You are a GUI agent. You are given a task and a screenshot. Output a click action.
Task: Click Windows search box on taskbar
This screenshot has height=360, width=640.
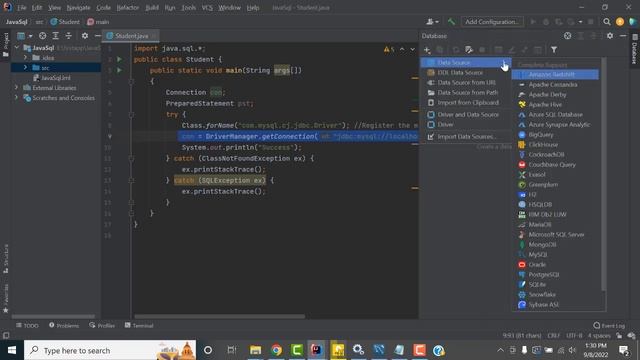click(110, 350)
